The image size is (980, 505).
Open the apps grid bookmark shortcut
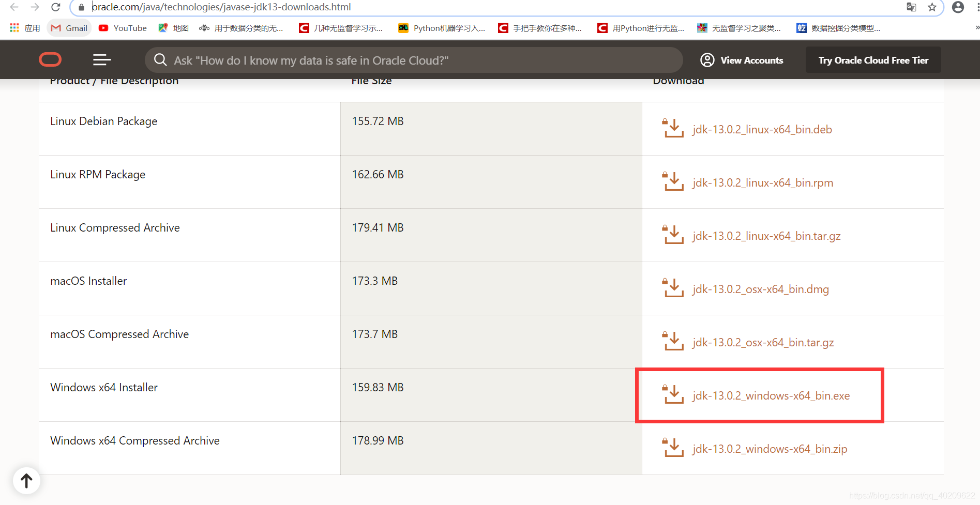pyautogui.click(x=25, y=28)
